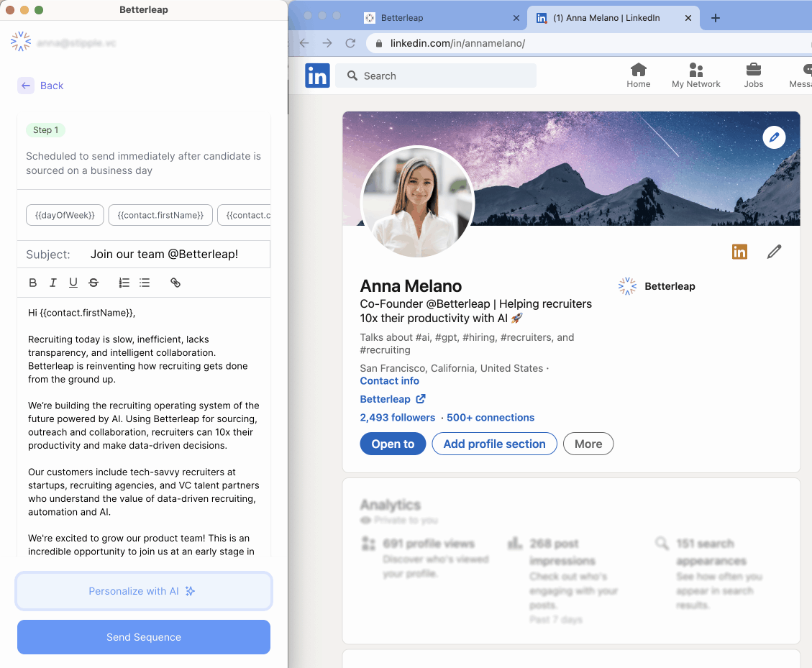Insert a numbered list
This screenshot has height=668, width=812.
coord(124,283)
